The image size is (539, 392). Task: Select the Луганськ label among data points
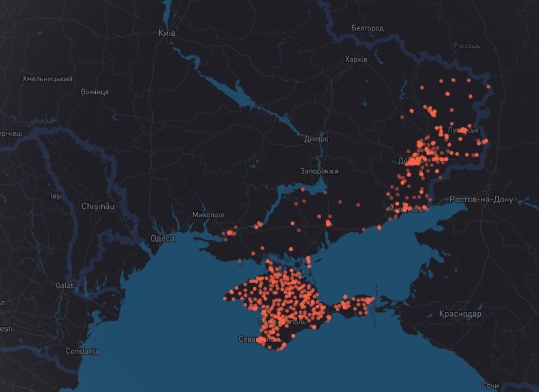tap(462, 130)
